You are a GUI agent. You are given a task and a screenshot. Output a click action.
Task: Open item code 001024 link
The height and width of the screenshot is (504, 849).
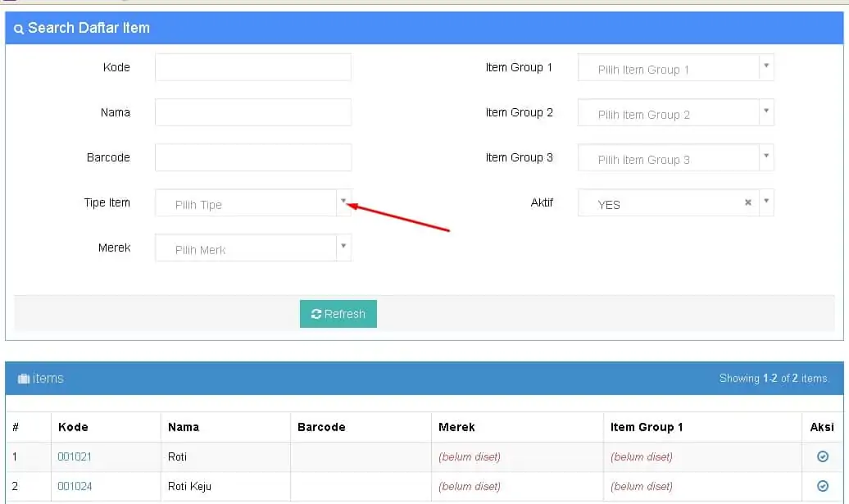[75, 486]
